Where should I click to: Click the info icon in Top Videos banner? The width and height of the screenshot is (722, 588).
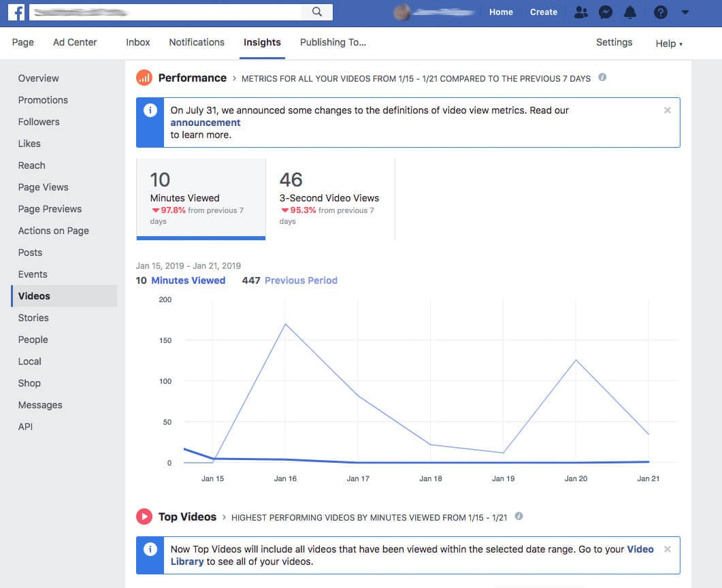pyautogui.click(x=150, y=549)
